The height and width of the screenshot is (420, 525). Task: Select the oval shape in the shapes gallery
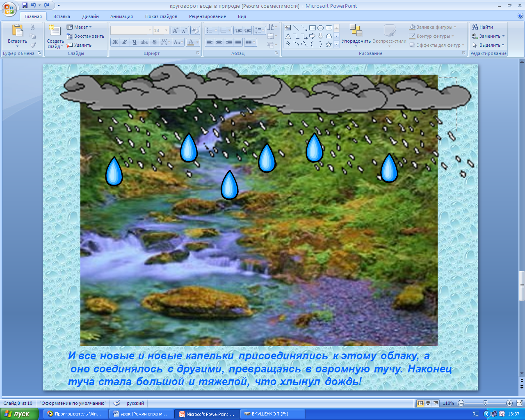[x=320, y=28]
